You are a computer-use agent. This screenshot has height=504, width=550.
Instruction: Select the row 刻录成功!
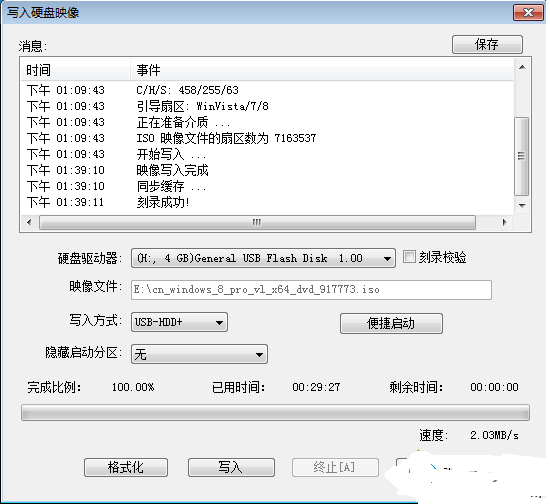point(267,202)
